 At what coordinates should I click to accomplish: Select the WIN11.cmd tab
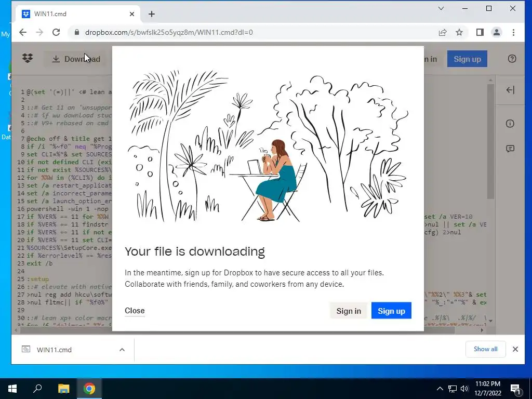tap(78, 14)
